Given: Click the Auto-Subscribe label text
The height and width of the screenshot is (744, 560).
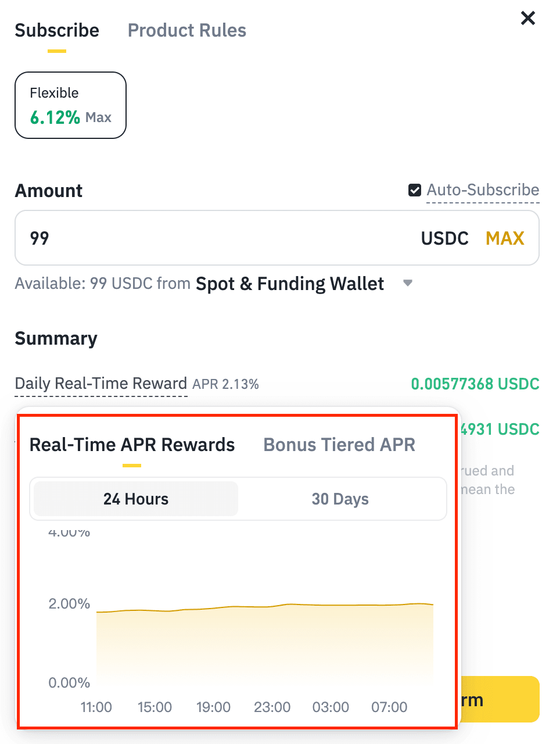Looking at the screenshot, I should tap(483, 190).
